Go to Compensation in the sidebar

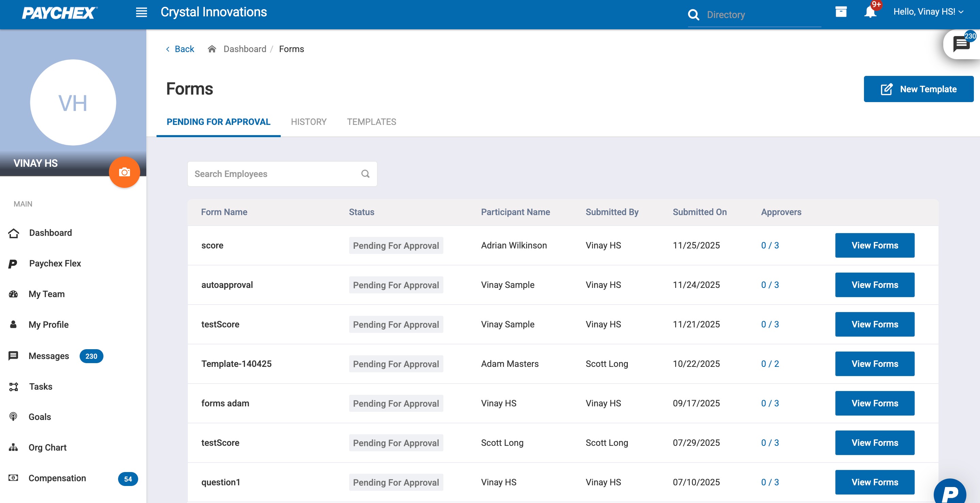pyautogui.click(x=57, y=478)
